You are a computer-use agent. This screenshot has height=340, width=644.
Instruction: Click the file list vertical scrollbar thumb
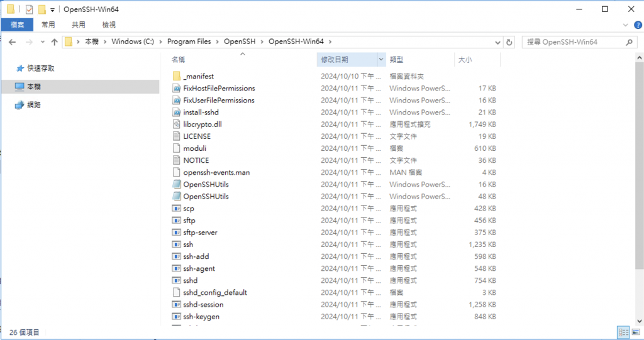(x=639, y=167)
